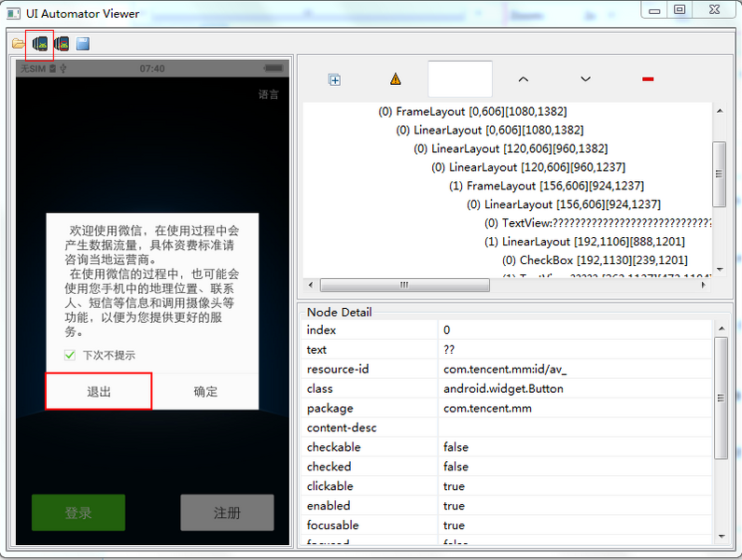The width and height of the screenshot is (742, 560).
Task: Focus the search box in the hierarchy toolbar
Action: (460, 79)
